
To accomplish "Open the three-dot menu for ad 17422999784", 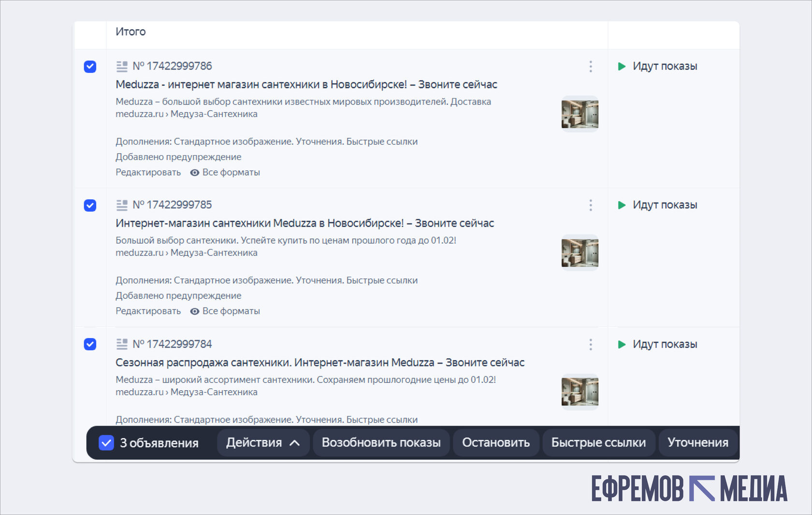I will point(591,344).
